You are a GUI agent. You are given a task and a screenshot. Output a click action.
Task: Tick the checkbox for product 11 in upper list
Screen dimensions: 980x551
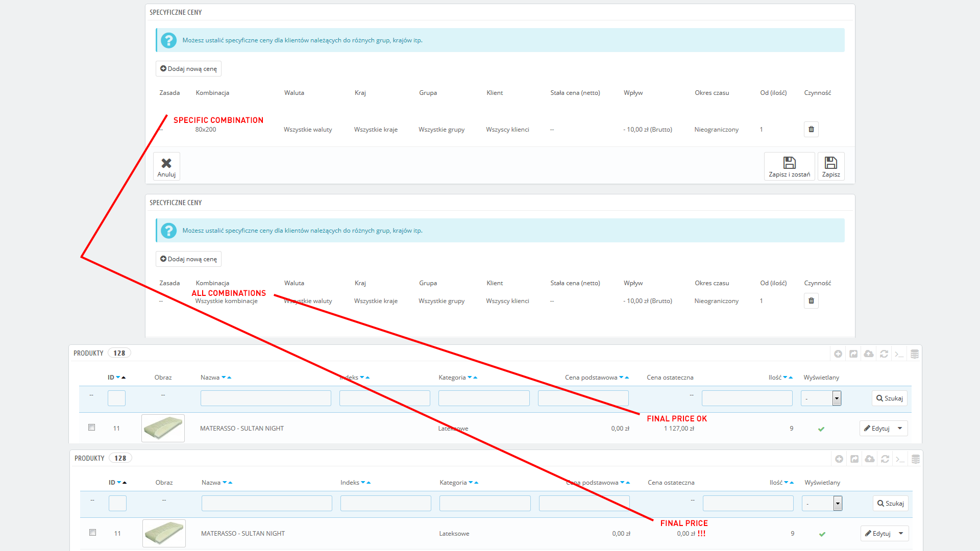[92, 428]
